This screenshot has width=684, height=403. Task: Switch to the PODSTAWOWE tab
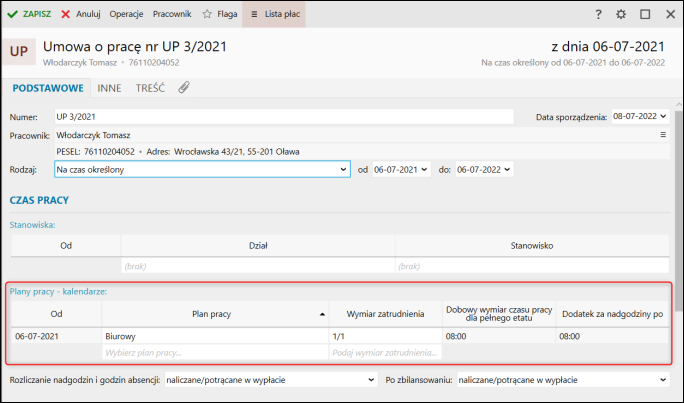(48, 88)
